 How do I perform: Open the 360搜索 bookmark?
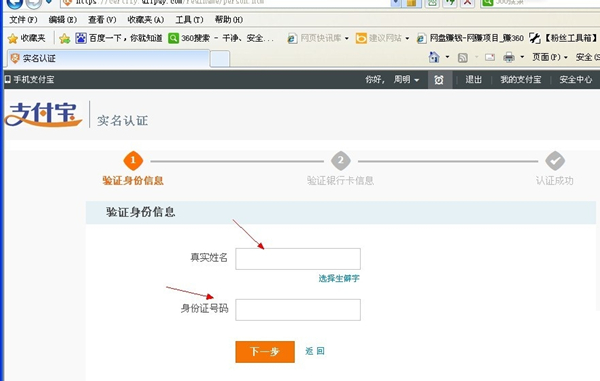click(221, 38)
